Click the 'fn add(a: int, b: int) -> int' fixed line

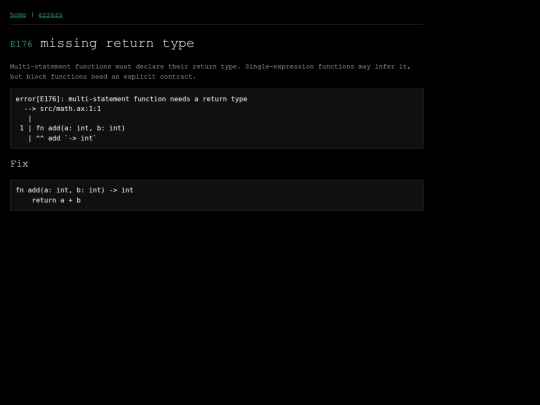point(74,190)
